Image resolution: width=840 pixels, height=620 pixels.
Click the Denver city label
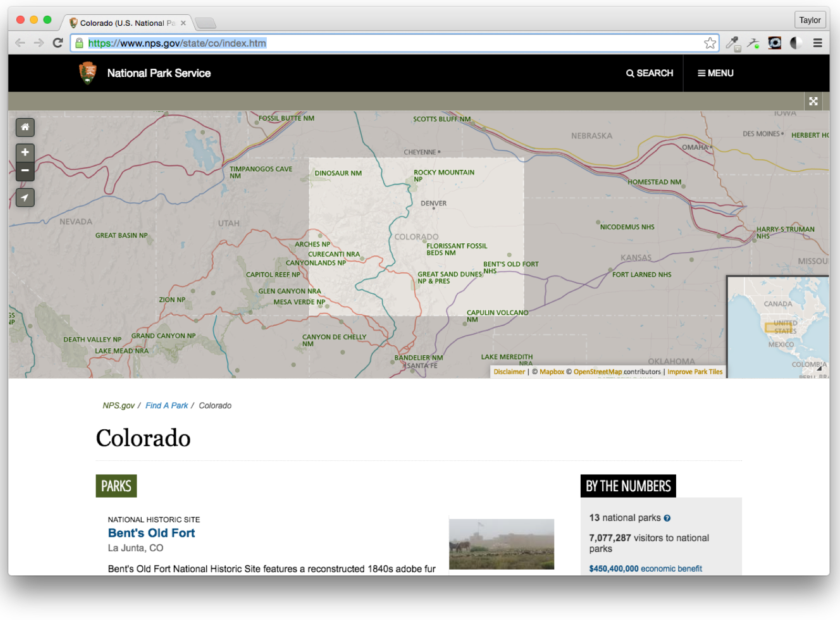pyautogui.click(x=434, y=203)
